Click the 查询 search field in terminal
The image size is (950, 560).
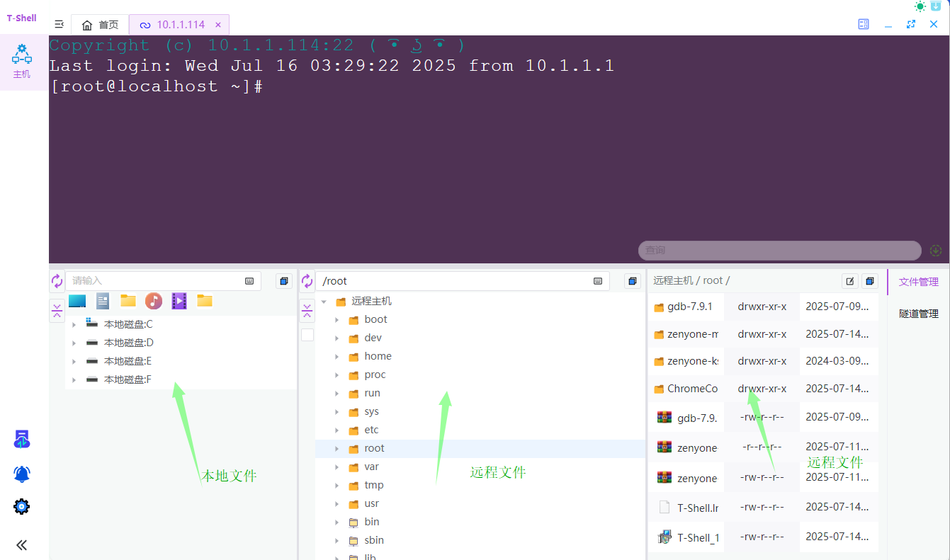779,251
